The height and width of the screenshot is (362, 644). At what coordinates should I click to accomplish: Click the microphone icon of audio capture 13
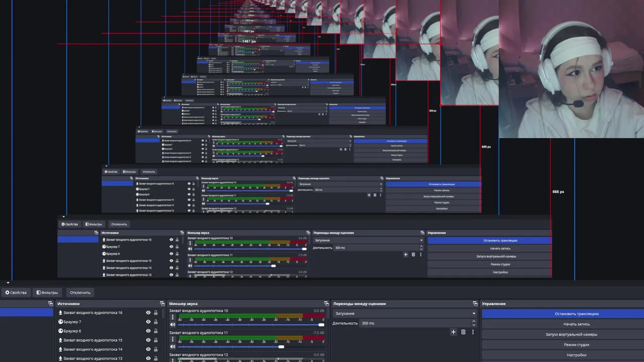pyautogui.click(x=61, y=358)
